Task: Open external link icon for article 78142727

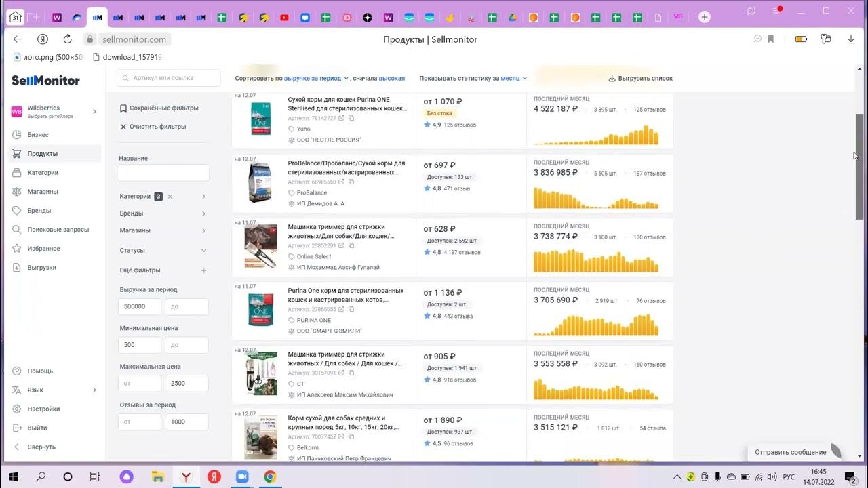Action: 341,118
